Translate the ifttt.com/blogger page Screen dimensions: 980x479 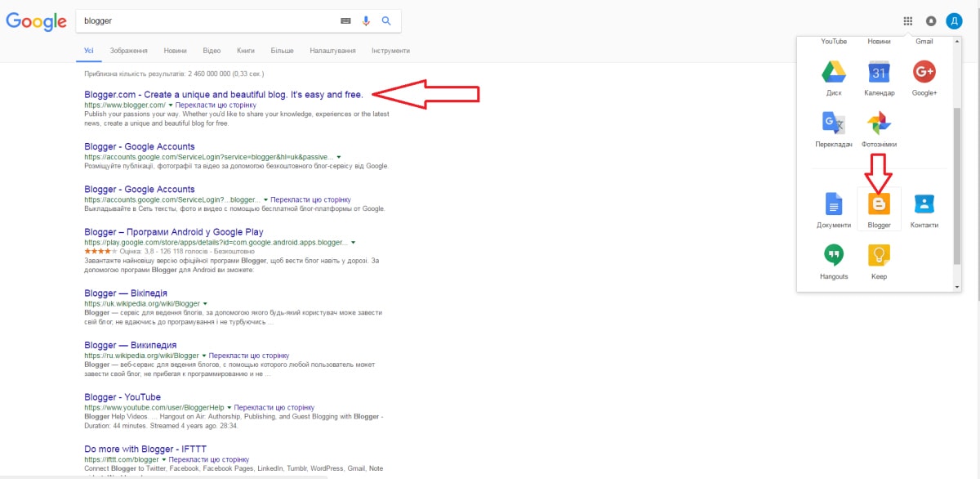pos(208,459)
